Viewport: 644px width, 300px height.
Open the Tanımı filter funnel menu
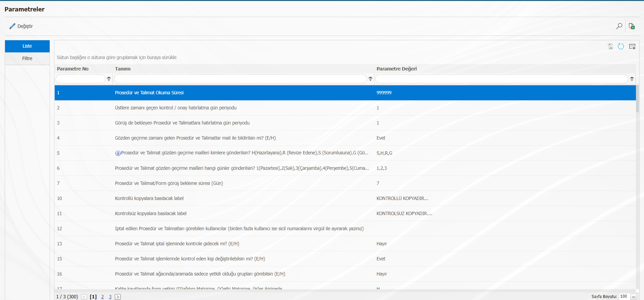[370, 79]
